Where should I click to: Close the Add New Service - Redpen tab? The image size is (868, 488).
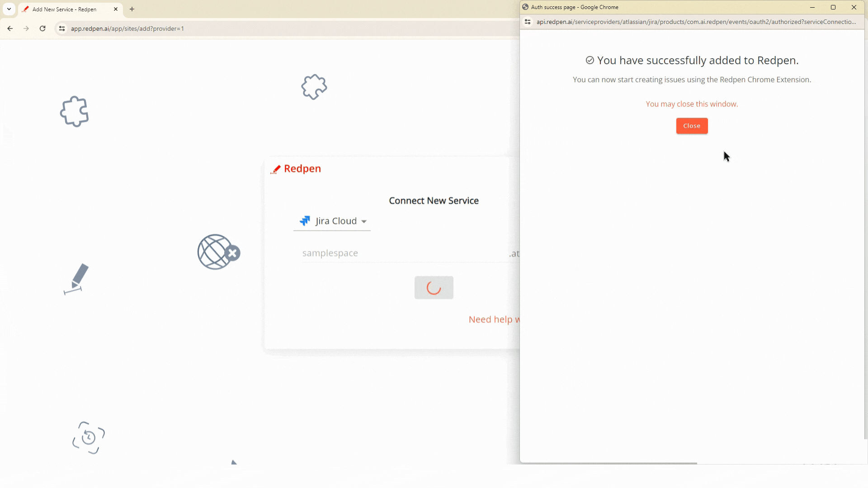pyautogui.click(x=116, y=9)
